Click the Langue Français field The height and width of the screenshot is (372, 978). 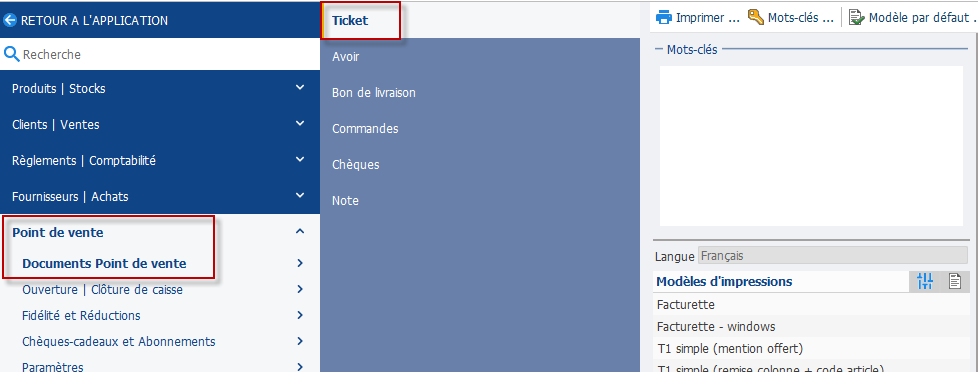click(x=833, y=256)
